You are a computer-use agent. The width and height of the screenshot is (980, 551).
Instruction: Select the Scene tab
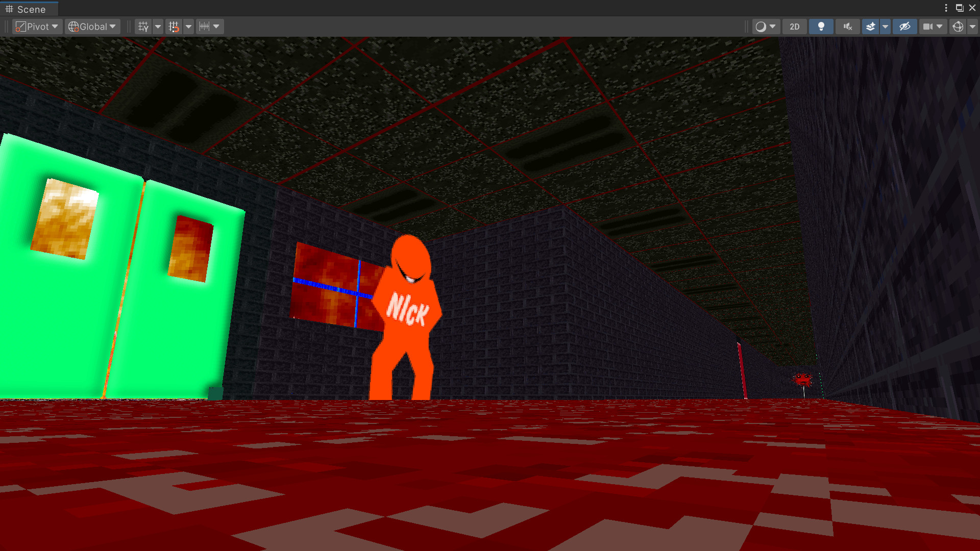click(30, 9)
